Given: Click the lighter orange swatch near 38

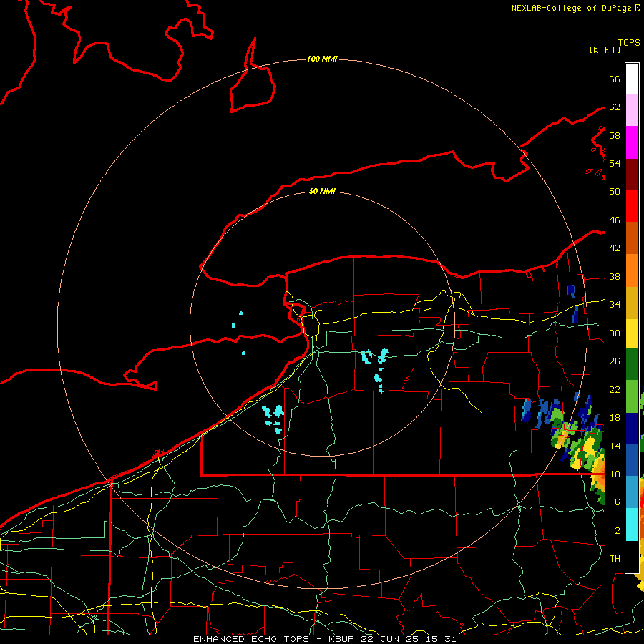Looking at the screenshot, I should tap(632, 270).
